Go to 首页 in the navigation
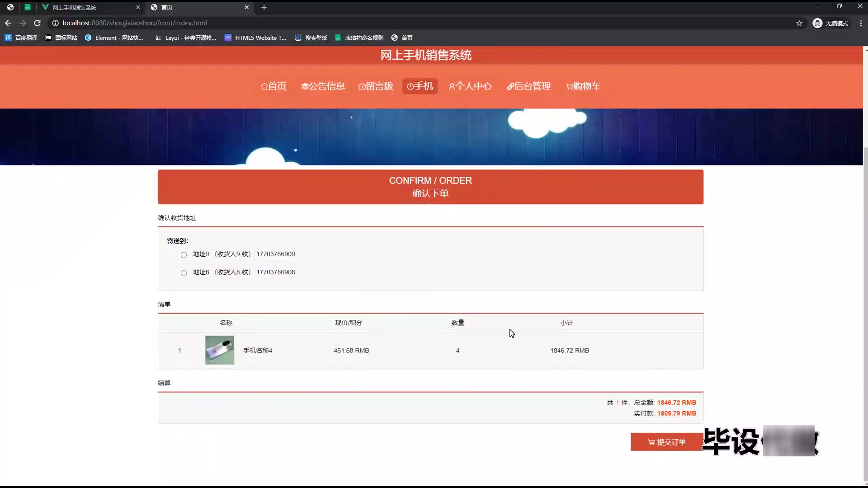 (274, 86)
